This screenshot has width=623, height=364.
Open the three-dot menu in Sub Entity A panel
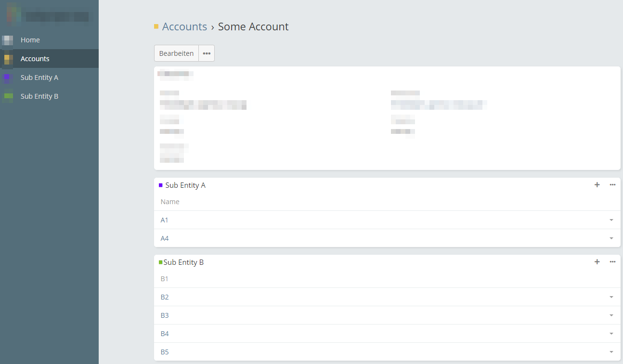click(x=612, y=185)
